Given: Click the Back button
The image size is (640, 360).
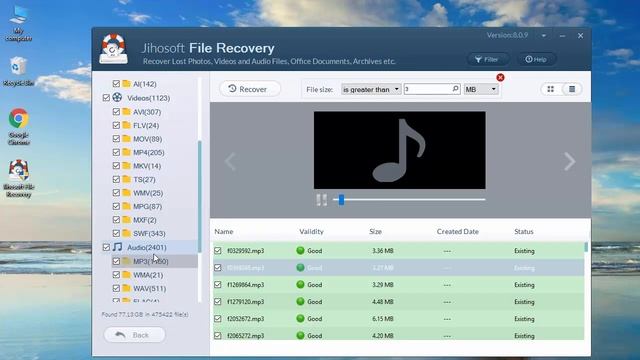Looking at the screenshot, I should click(134, 335).
